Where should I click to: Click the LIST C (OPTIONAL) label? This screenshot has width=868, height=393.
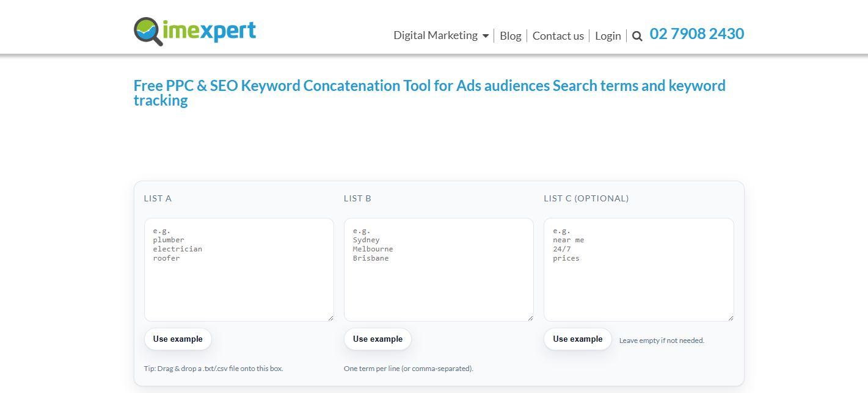click(586, 198)
